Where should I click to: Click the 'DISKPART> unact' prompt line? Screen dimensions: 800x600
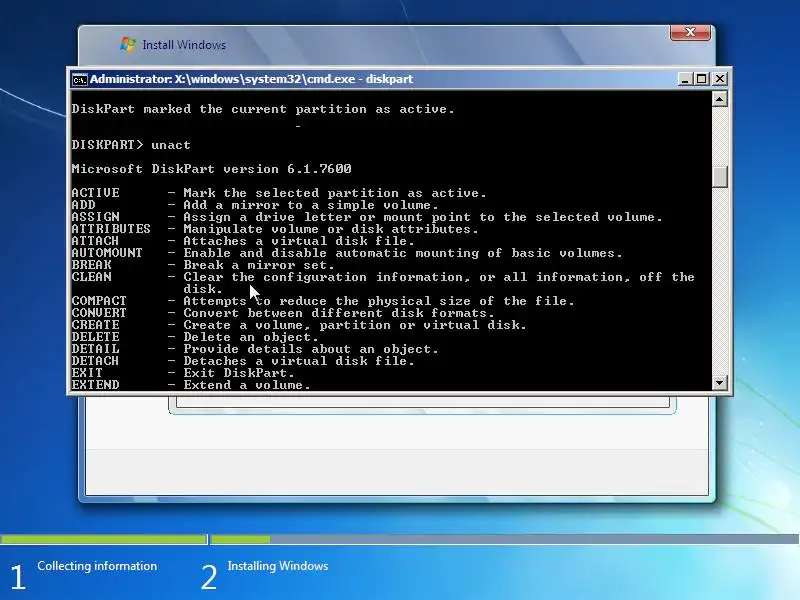pos(131,145)
